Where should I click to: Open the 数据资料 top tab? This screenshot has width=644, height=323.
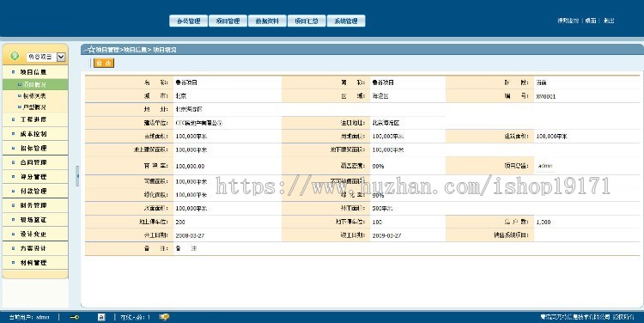[x=267, y=21]
